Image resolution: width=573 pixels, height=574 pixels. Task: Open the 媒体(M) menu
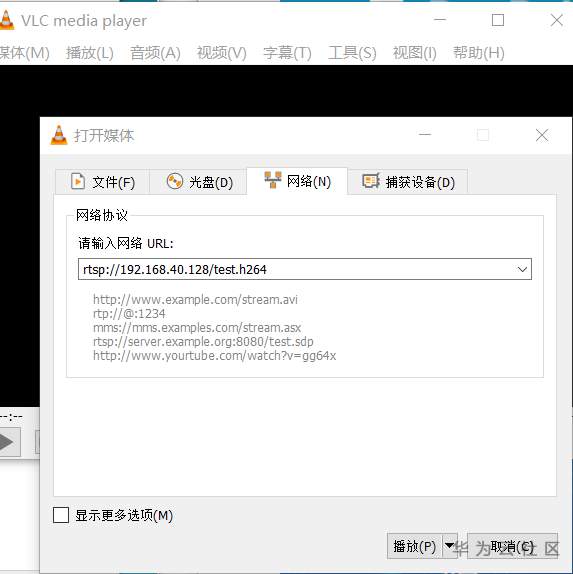click(x=24, y=53)
